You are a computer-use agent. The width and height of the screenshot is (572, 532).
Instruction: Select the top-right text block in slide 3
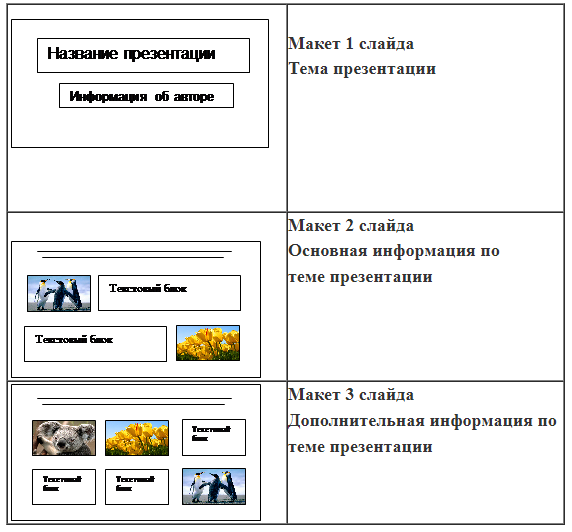(214, 437)
